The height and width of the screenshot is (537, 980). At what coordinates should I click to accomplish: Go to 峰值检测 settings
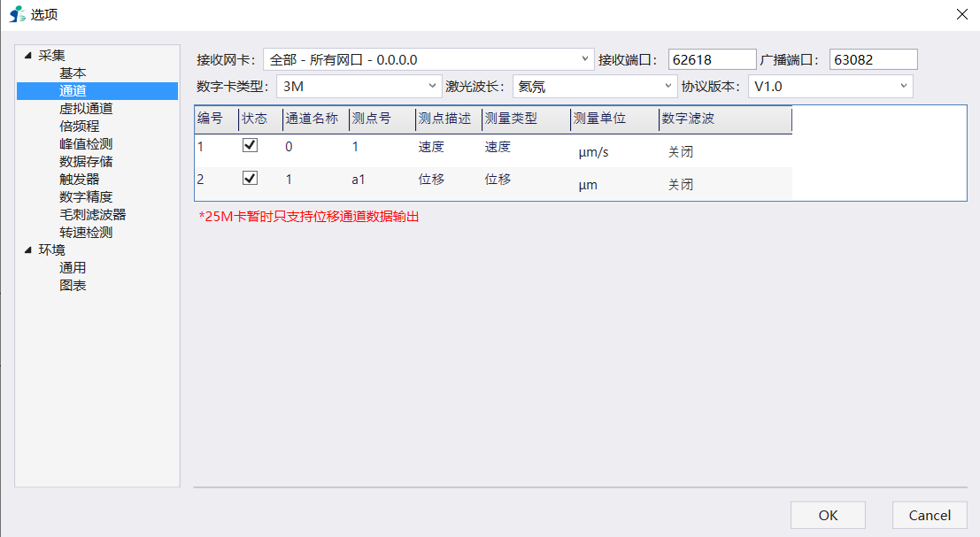pos(86,144)
